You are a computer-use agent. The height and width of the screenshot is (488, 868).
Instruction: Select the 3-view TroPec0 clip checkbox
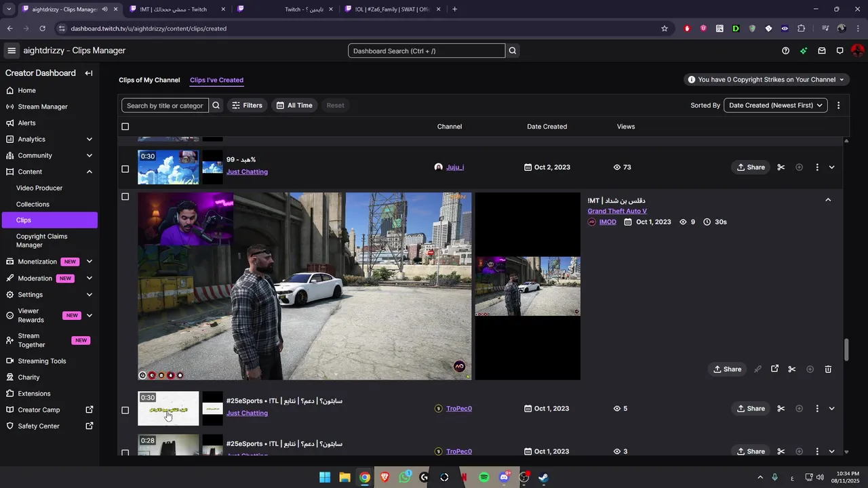click(x=125, y=453)
